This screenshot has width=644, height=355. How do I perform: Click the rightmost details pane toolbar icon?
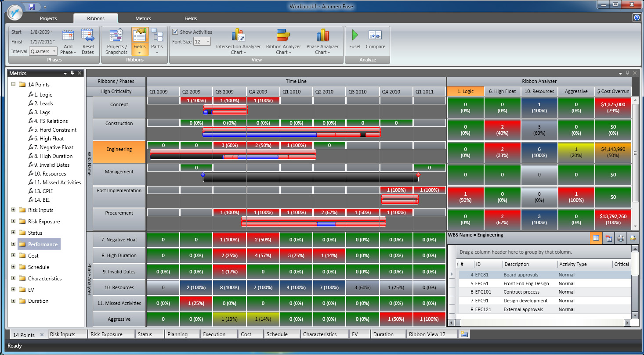point(633,238)
